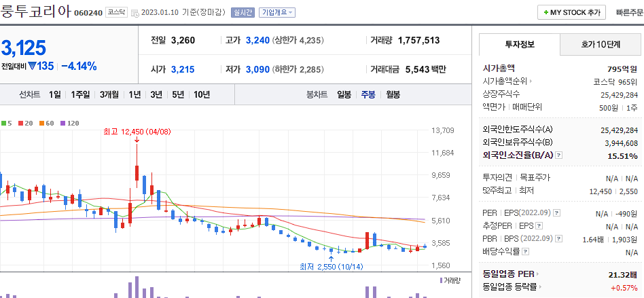Click the arrow next to 동일업종 등락률
The image size is (644, 298).
[x=541, y=286]
